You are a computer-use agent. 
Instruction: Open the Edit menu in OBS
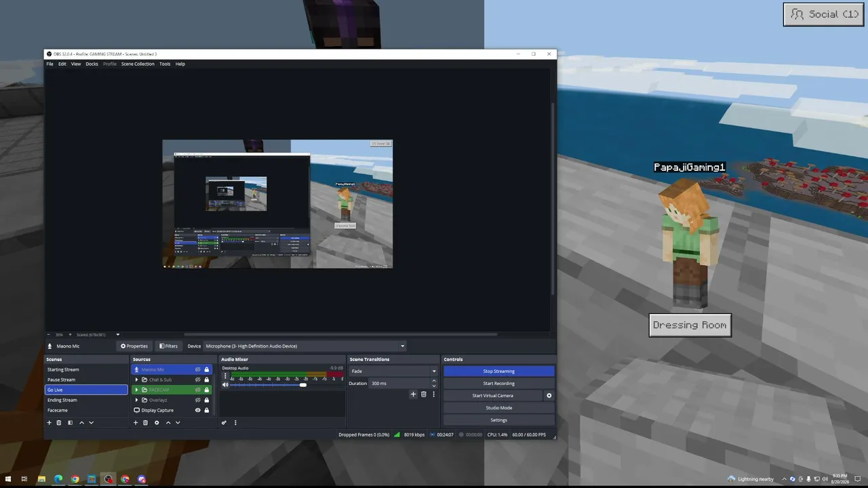62,64
